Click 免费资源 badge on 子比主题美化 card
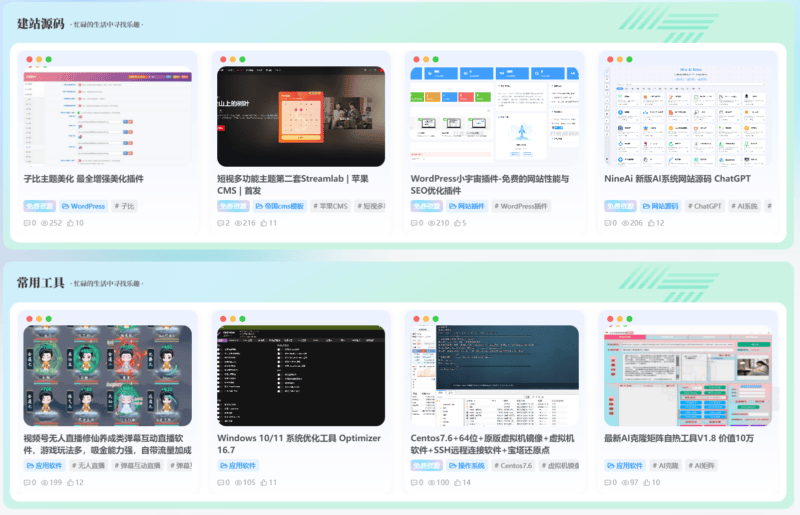 [39, 206]
